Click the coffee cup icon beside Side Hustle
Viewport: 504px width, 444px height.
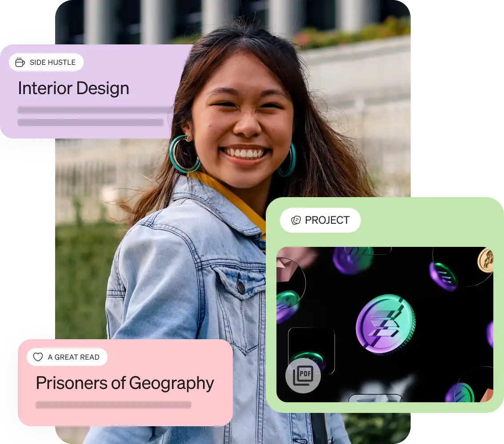click(x=20, y=62)
